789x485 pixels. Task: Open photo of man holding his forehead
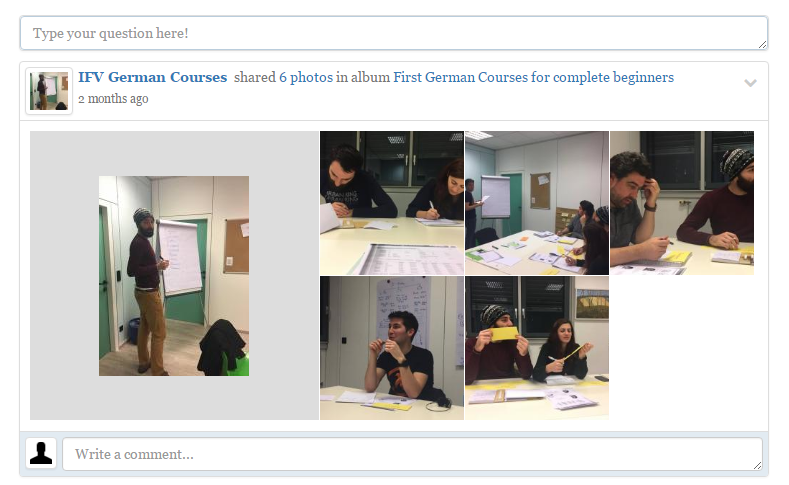682,203
